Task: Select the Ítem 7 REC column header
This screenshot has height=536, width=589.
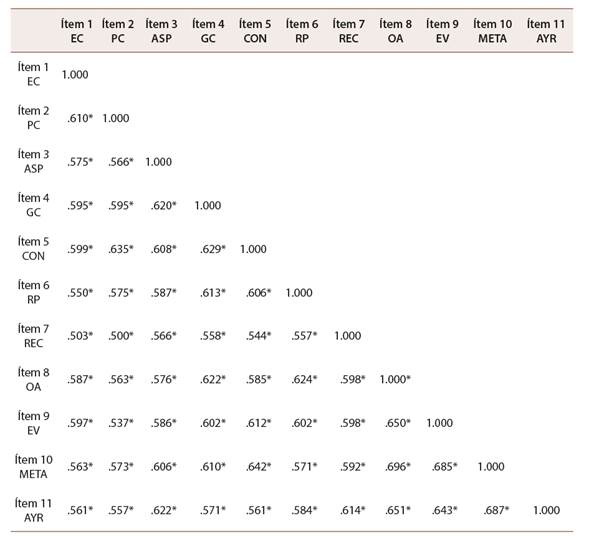Action: click(348, 31)
